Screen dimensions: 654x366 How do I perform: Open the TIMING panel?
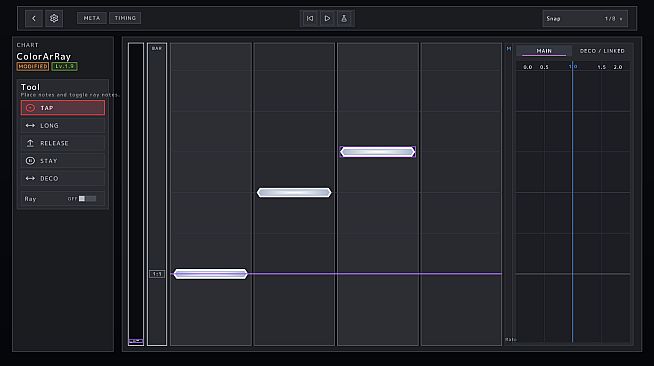point(125,18)
